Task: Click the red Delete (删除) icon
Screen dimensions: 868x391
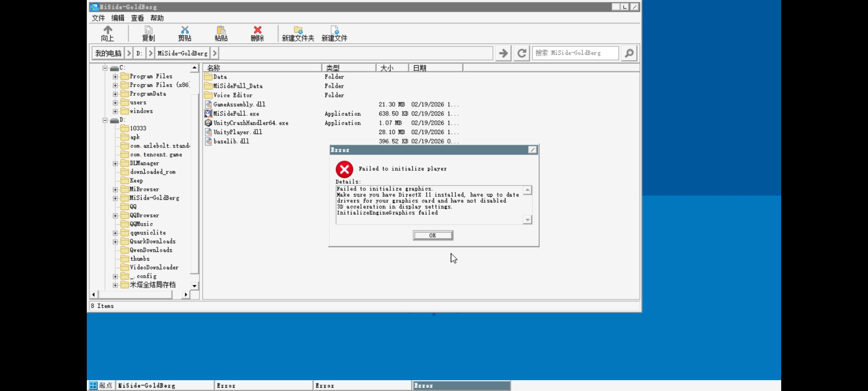Action: (257, 31)
